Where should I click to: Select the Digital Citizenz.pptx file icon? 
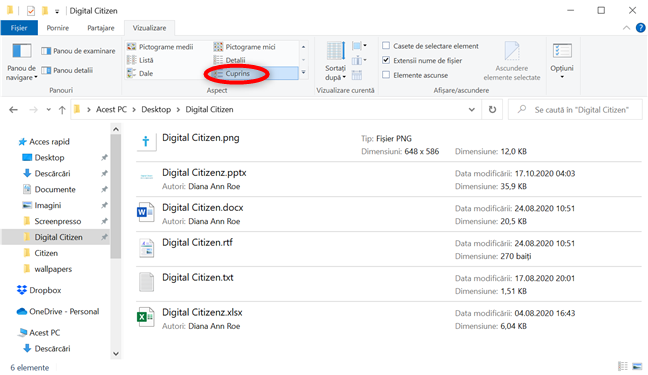coord(146,177)
